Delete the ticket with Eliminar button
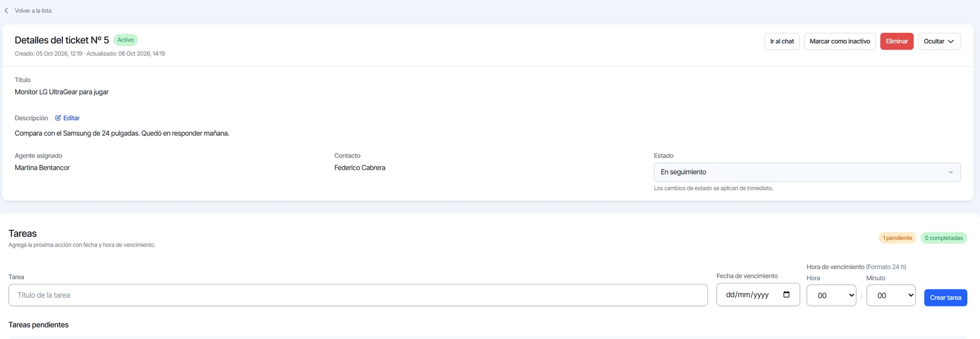The image size is (980, 339). pos(897,41)
